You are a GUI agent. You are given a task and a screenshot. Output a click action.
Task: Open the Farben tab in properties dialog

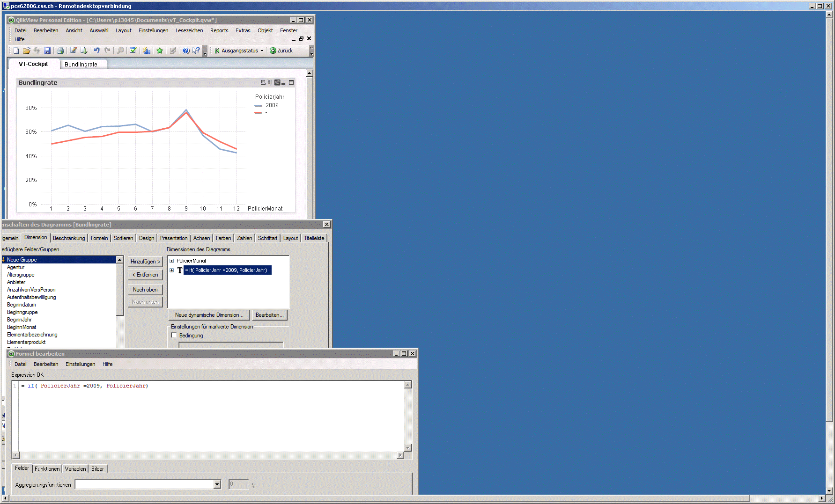(x=223, y=238)
